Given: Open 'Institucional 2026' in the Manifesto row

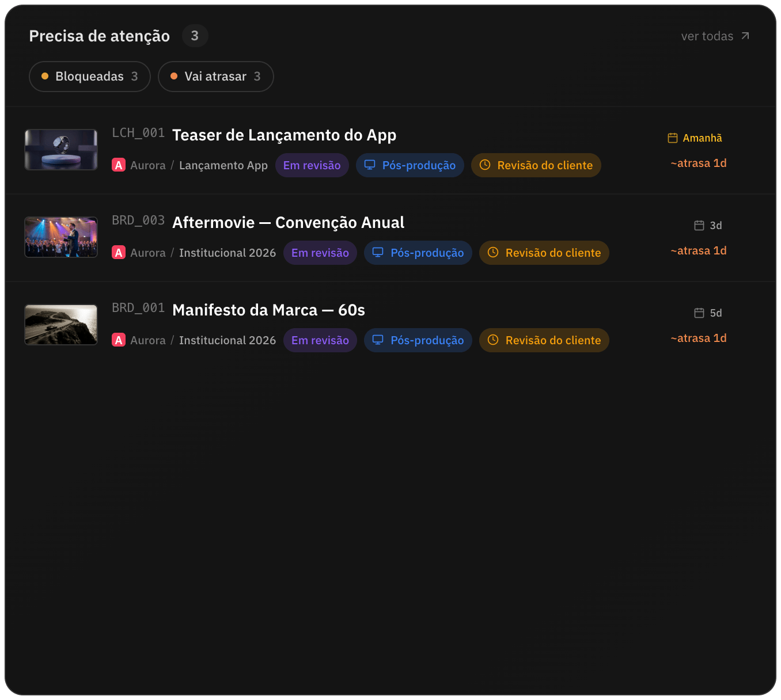Looking at the screenshot, I should point(228,340).
